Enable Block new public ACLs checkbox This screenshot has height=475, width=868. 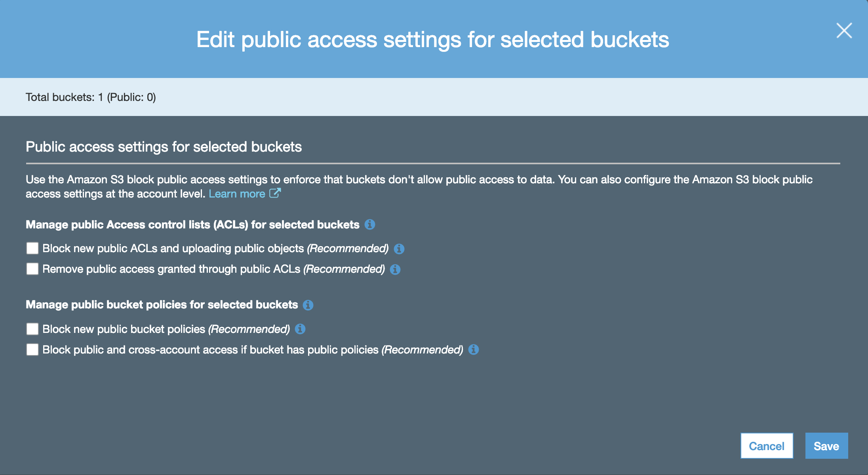click(x=32, y=248)
